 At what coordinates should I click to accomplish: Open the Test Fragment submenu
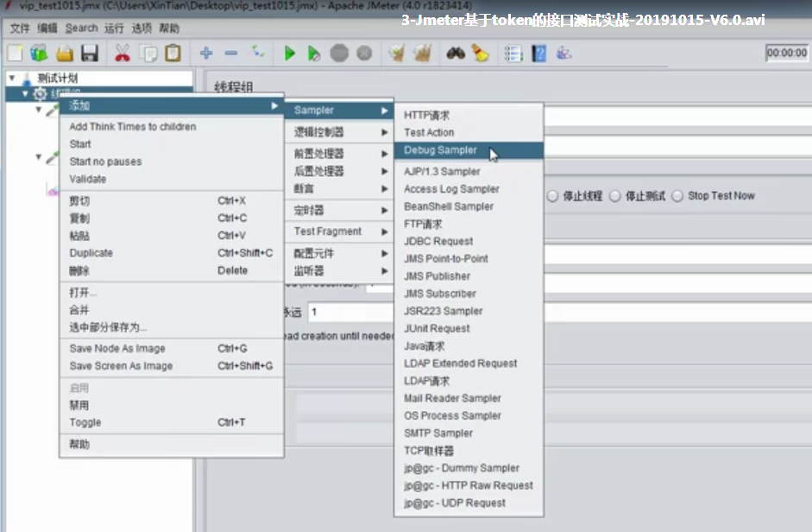coord(339,231)
